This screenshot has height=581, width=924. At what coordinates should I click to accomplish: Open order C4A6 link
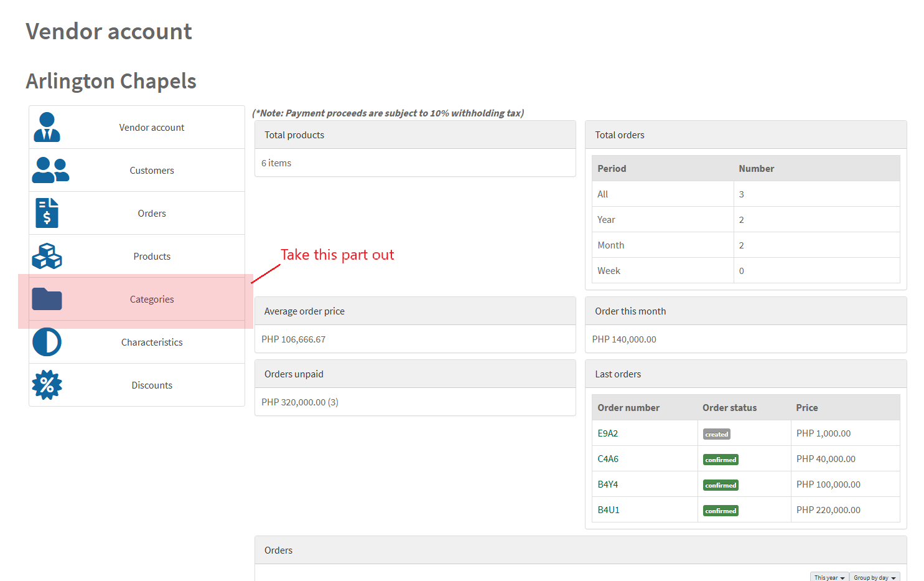608,459
